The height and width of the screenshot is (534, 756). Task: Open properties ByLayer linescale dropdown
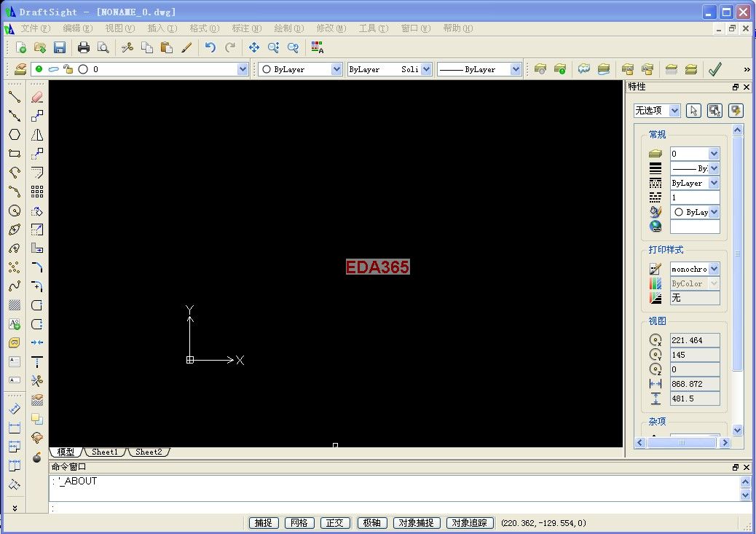click(714, 183)
